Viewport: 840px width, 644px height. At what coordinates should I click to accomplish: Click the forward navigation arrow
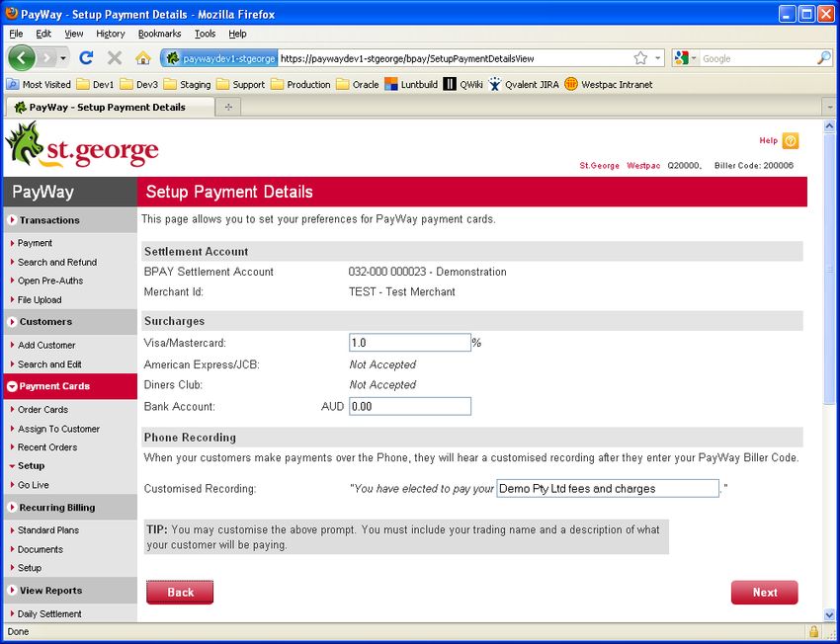(x=46, y=58)
